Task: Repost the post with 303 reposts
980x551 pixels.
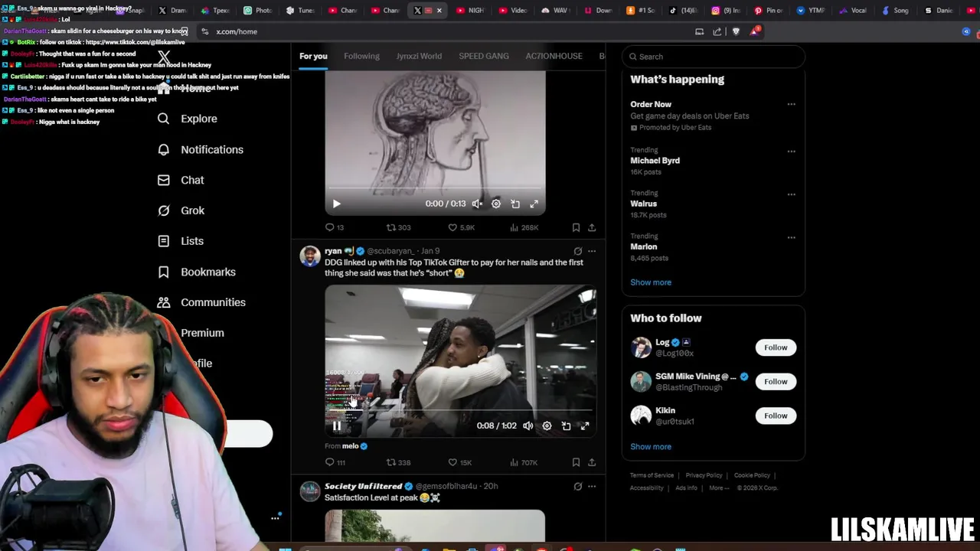Action: [x=398, y=227]
